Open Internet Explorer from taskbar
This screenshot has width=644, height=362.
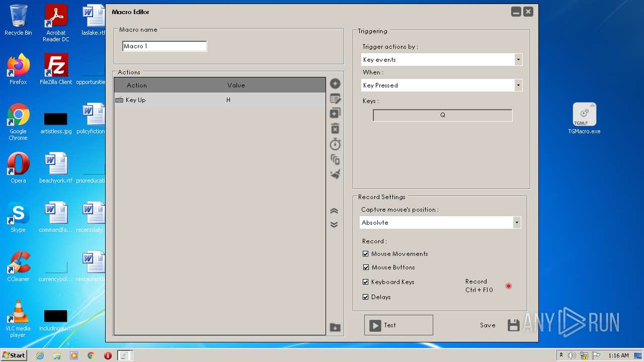[x=40, y=355]
